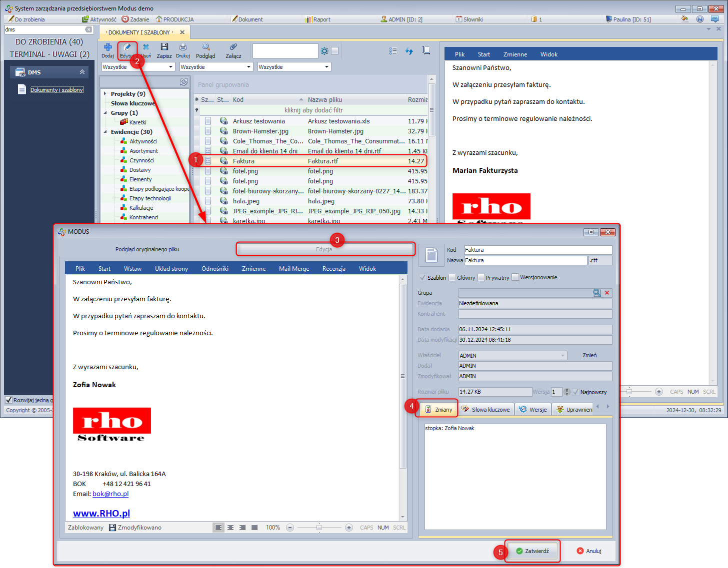Viewport: 728px width, 568px height.
Task: Click the layout panel icon in toolbar
Action: pyautogui.click(x=426, y=50)
